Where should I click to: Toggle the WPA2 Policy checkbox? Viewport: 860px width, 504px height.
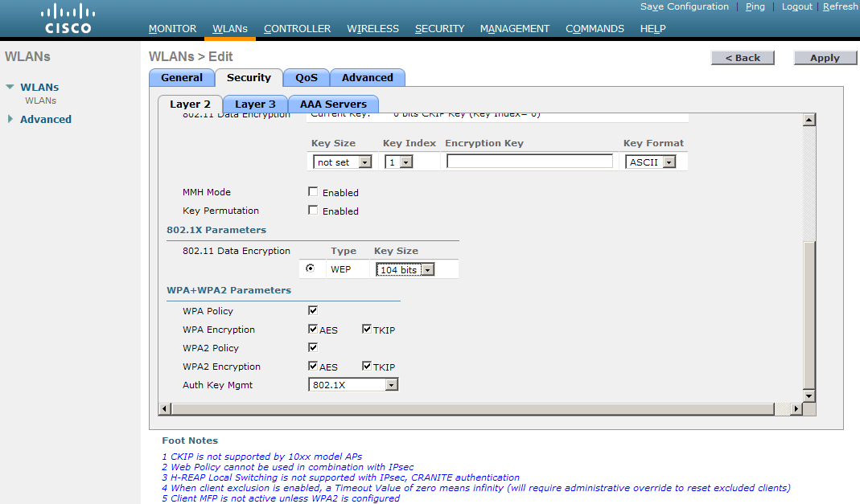pyautogui.click(x=313, y=348)
